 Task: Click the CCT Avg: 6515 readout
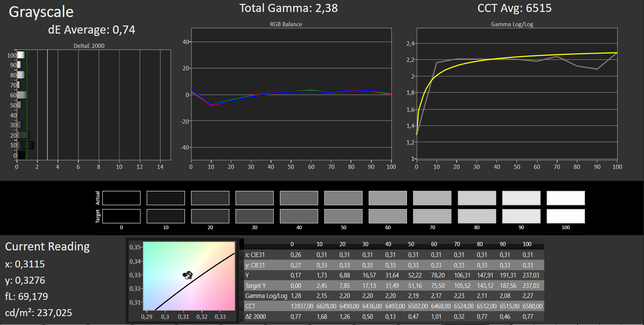pos(515,8)
